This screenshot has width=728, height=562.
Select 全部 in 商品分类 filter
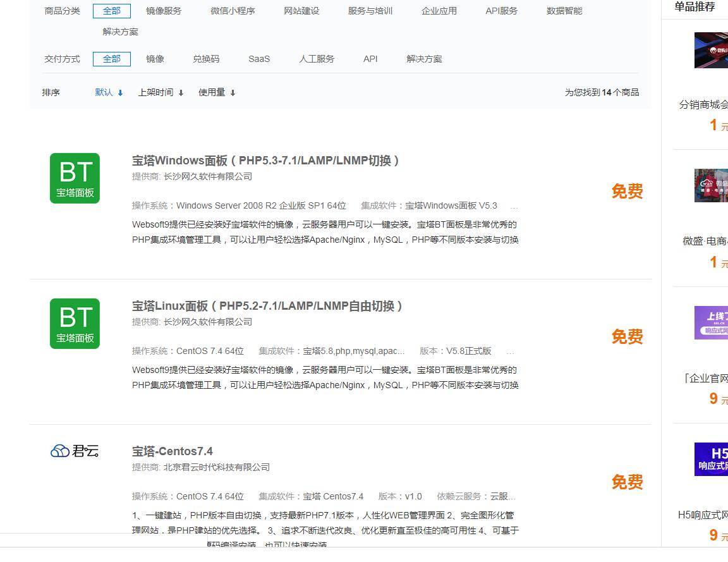pos(111,11)
